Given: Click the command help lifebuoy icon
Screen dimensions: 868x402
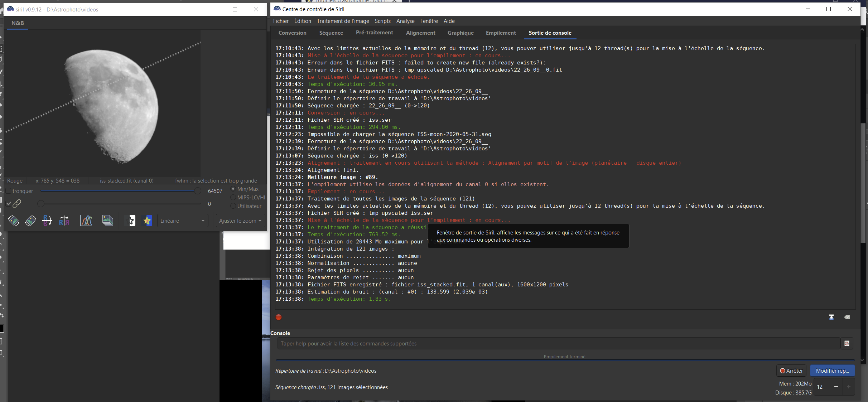Looking at the screenshot, I should tap(847, 343).
